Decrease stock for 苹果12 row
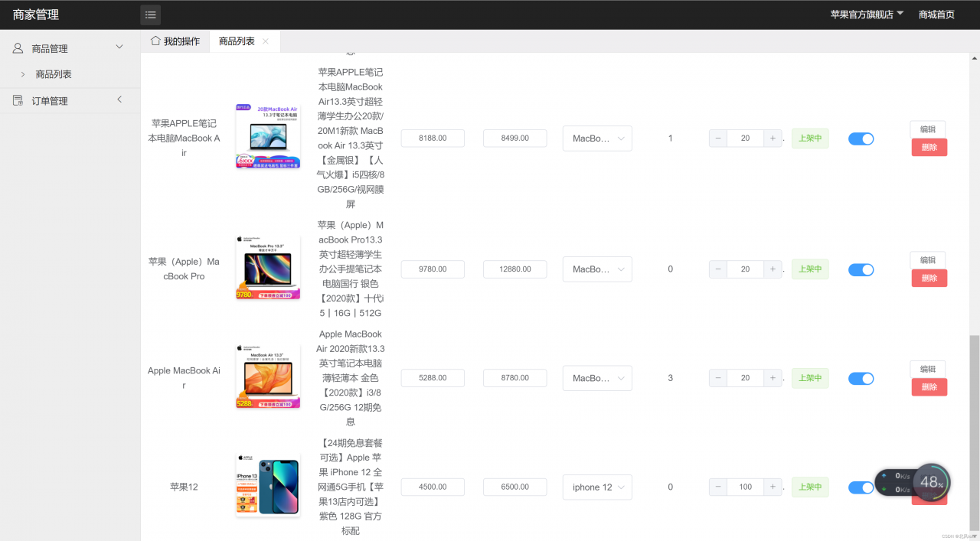This screenshot has width=980, height=541. point(718,487)
